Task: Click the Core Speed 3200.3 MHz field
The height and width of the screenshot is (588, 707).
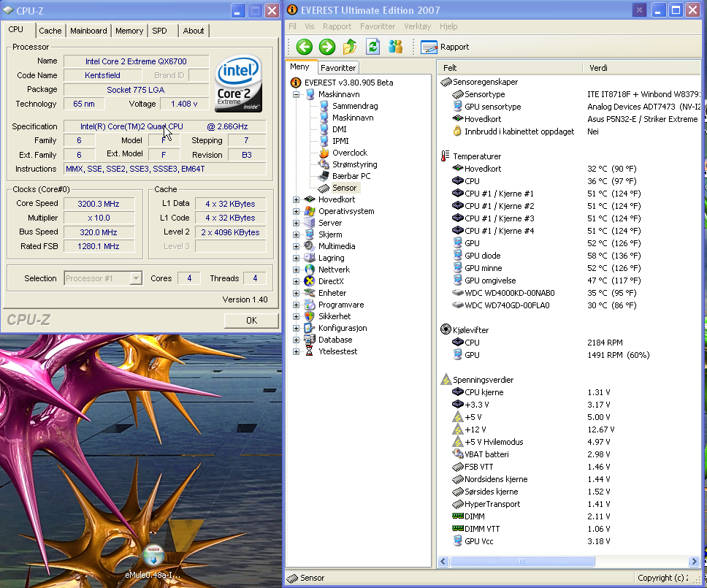Action: 99,204
